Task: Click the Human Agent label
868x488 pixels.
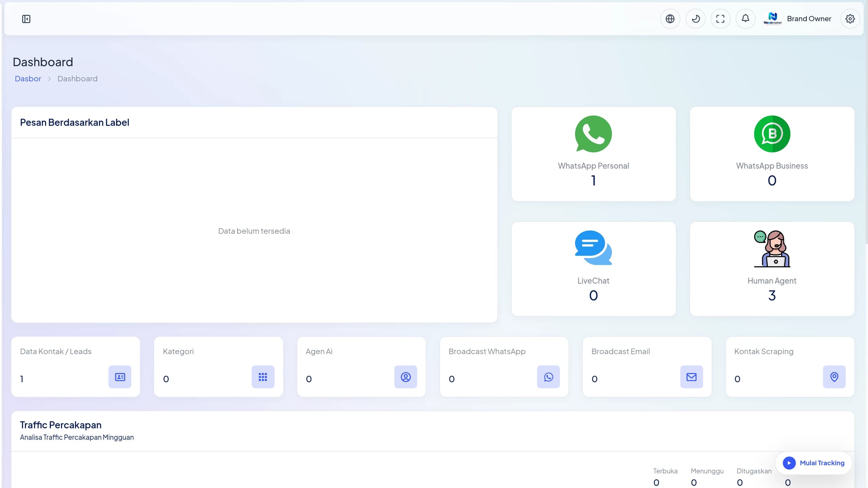Action: coord(772,281)
